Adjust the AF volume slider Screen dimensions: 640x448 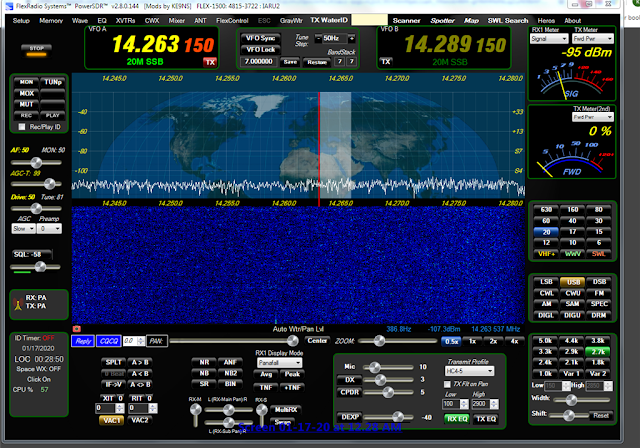pos(36,163)
